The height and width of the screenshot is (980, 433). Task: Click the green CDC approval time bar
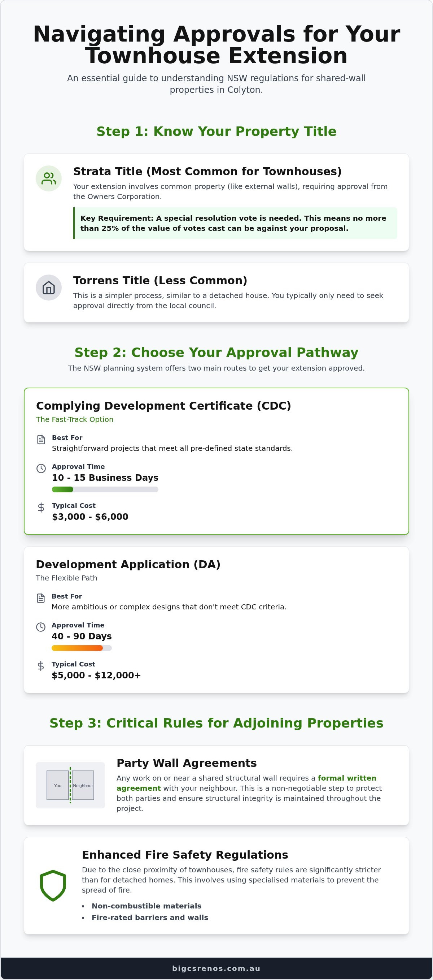coord(105,489)
